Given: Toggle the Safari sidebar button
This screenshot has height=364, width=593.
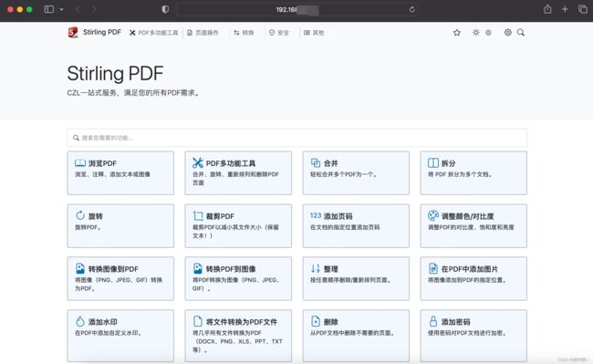Looking at the screenshot, I should coord(48,9).
